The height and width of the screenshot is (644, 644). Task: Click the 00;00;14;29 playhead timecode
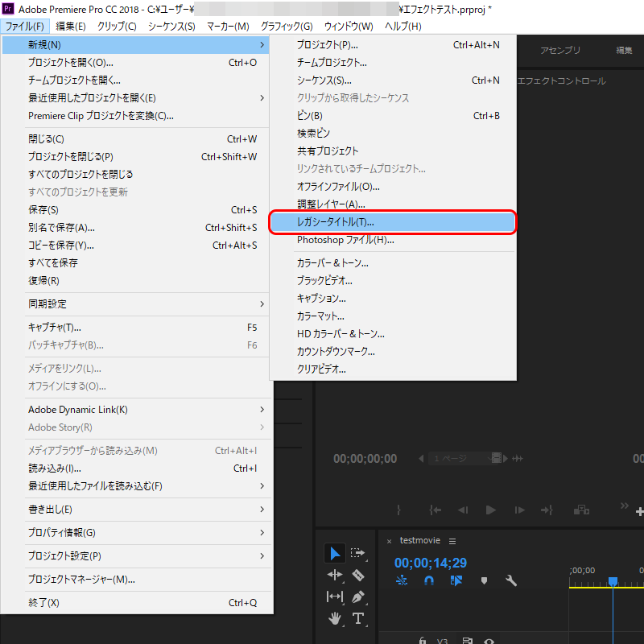pos(431,562)
